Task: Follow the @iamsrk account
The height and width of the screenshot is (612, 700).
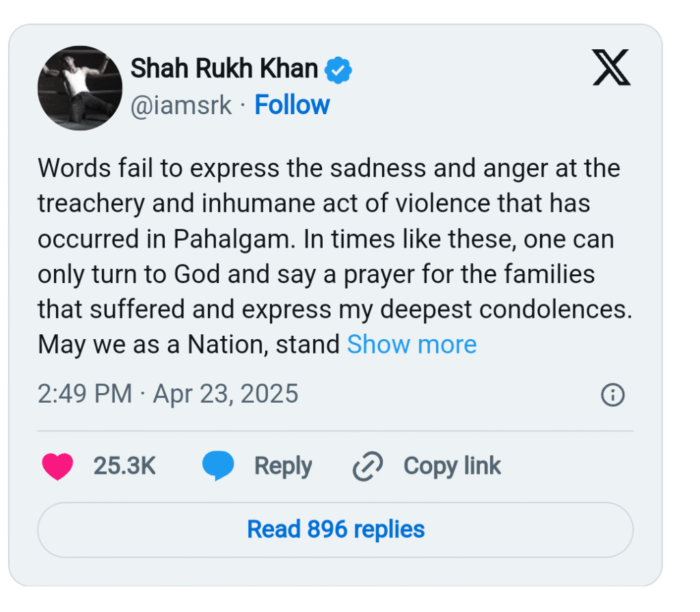Action: [x=292, y=105]
